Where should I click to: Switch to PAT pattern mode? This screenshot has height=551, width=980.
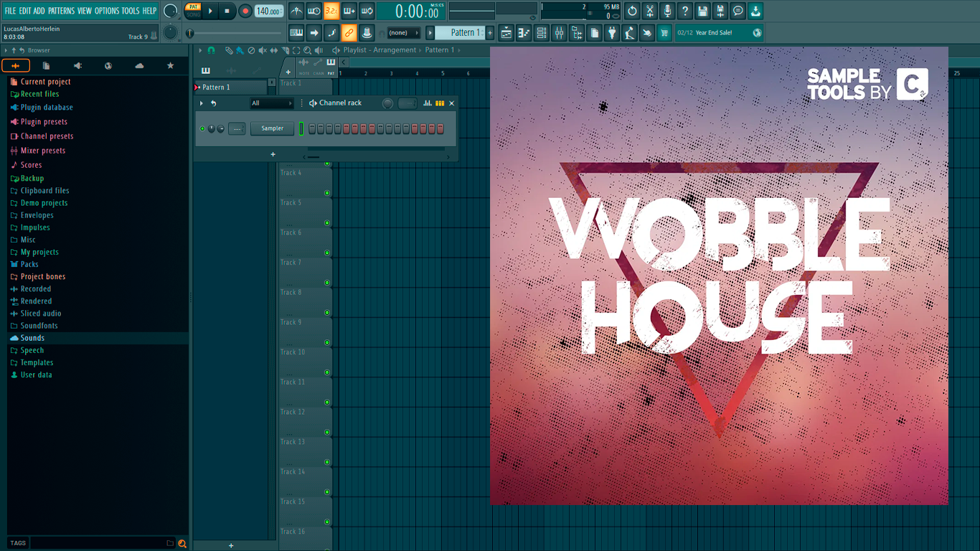[x=193, y=7]
